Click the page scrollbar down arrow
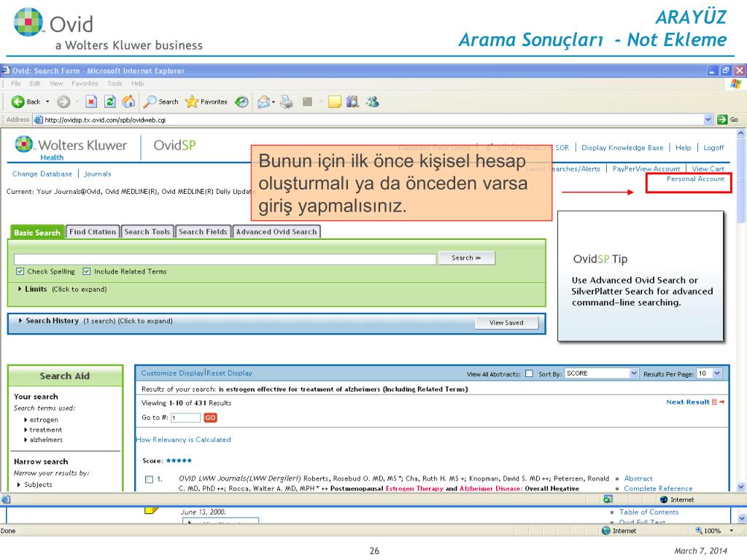The image size is (747, 560). [x=741, y=486]
